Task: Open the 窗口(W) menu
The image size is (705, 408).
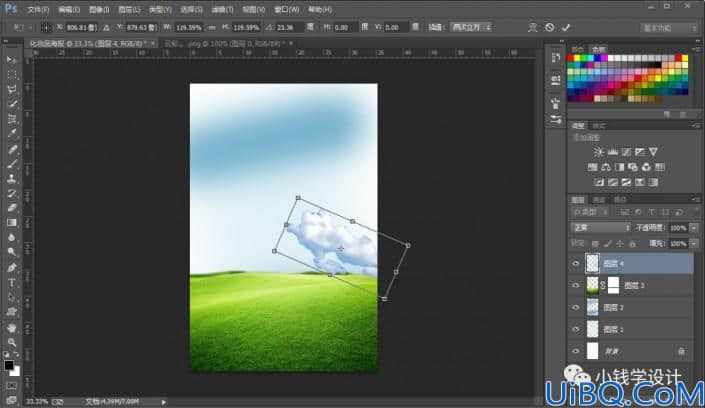Action: tap(286, 9)
